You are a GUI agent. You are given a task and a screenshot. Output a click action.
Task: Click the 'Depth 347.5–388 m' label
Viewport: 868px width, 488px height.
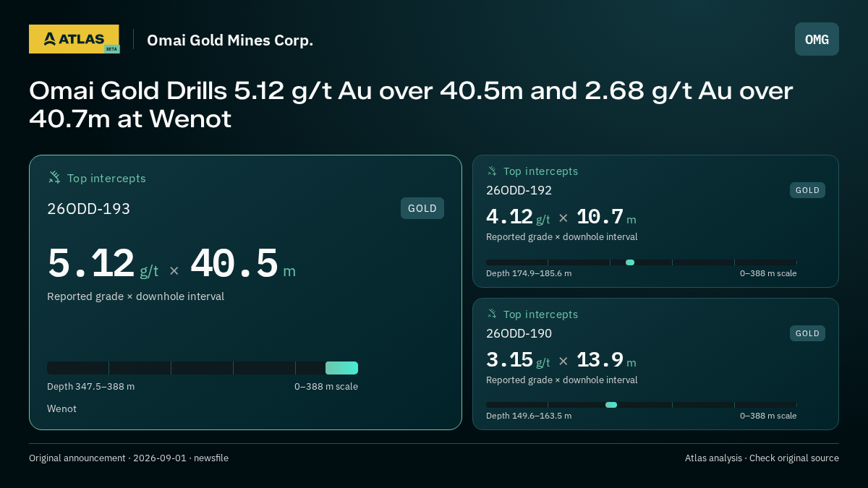click(90, 387)
